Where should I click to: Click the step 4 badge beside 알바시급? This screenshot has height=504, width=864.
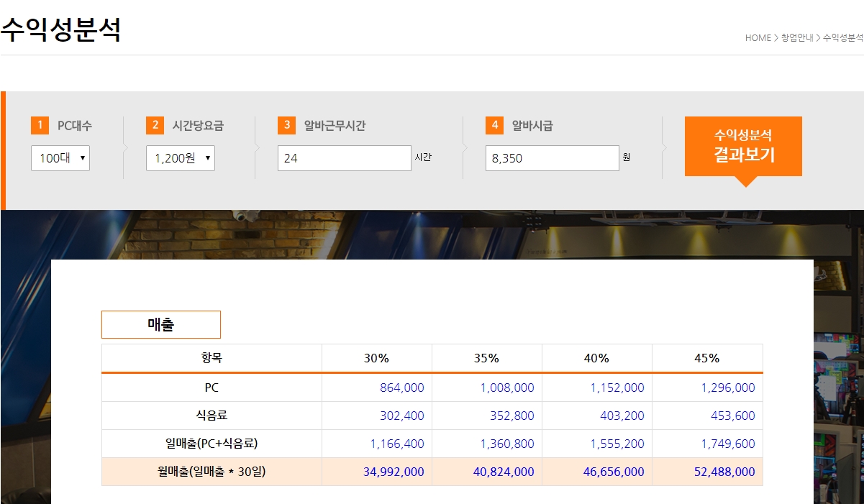[494, 125]
